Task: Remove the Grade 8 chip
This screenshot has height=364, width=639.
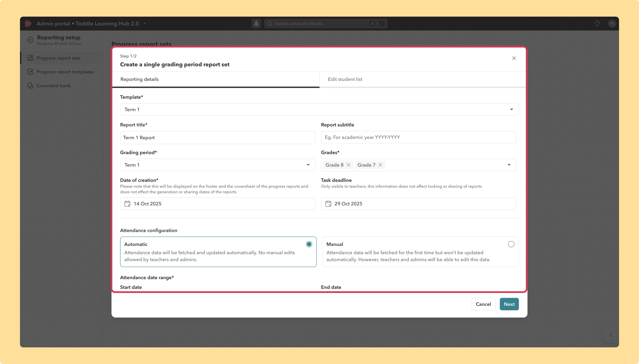Action: point(348,165)
